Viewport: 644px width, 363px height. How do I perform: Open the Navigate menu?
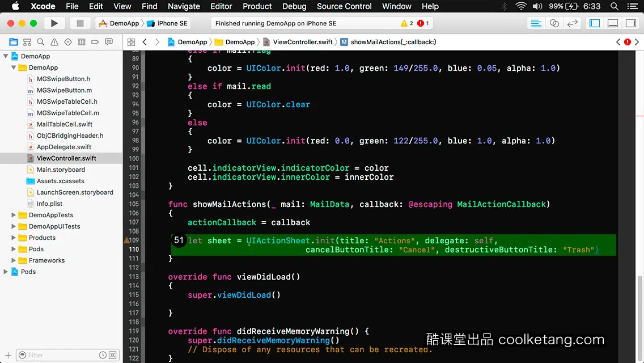pyautogui.click(x=184, y=6)
